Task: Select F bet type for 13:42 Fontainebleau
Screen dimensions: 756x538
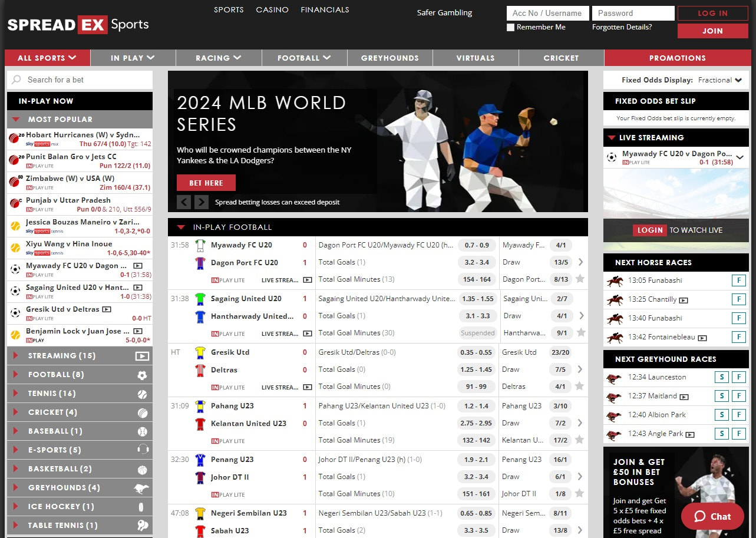Action: pyautogui.click(x=738, y=337)
